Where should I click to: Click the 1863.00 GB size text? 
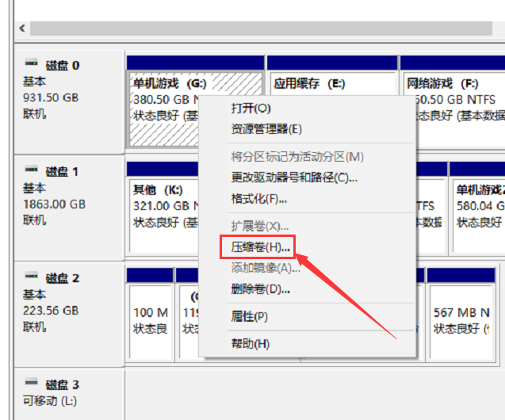[x=54, y=204]
